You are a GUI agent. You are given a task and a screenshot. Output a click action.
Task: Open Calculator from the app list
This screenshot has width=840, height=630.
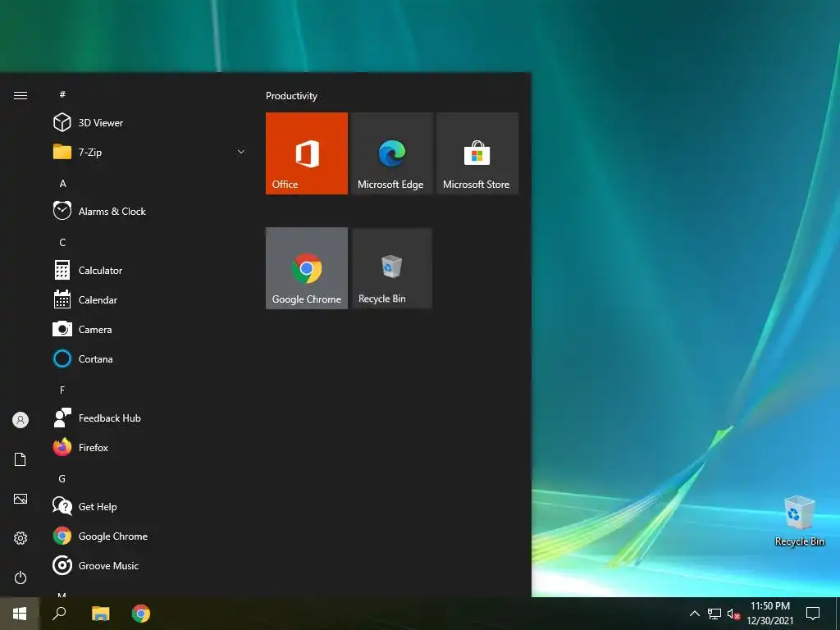[x=150, y=270]
